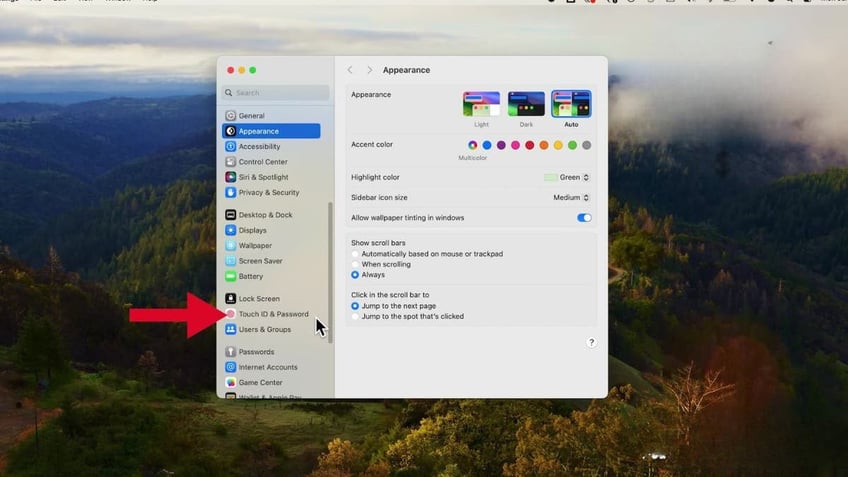
Task: Open Screen Saver sidebar icon
Action: coord(230,261)
